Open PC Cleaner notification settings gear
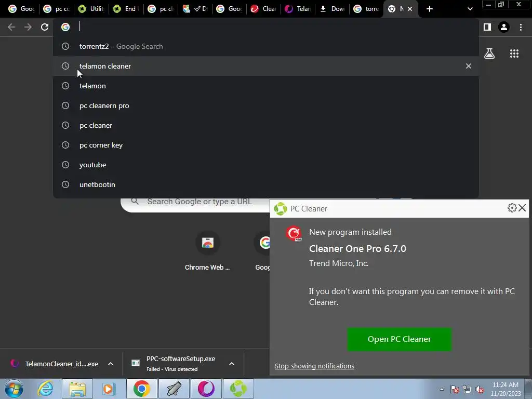 coord(512,208)
